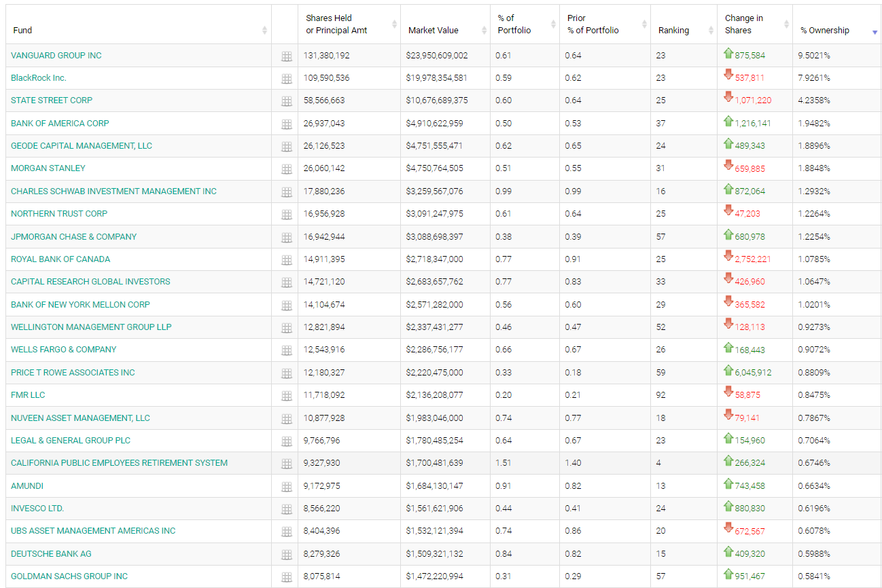
Task: Open grid icon for CAPITAL RESEARCH GLOBAL INVESTORS
Action: click(286, 282)
